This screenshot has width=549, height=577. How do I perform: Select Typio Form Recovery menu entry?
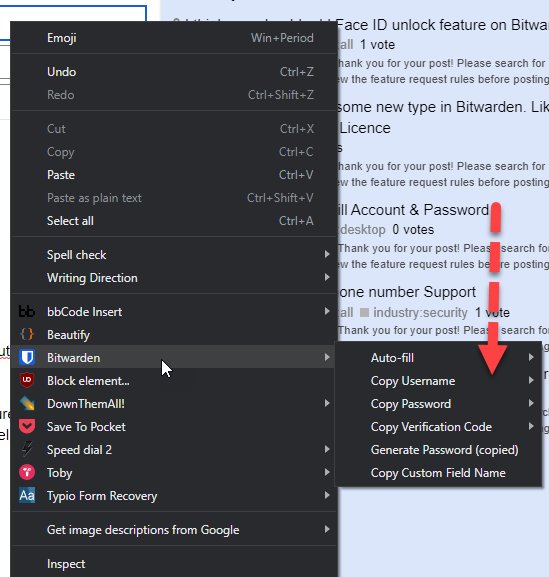tap(174, 496)
